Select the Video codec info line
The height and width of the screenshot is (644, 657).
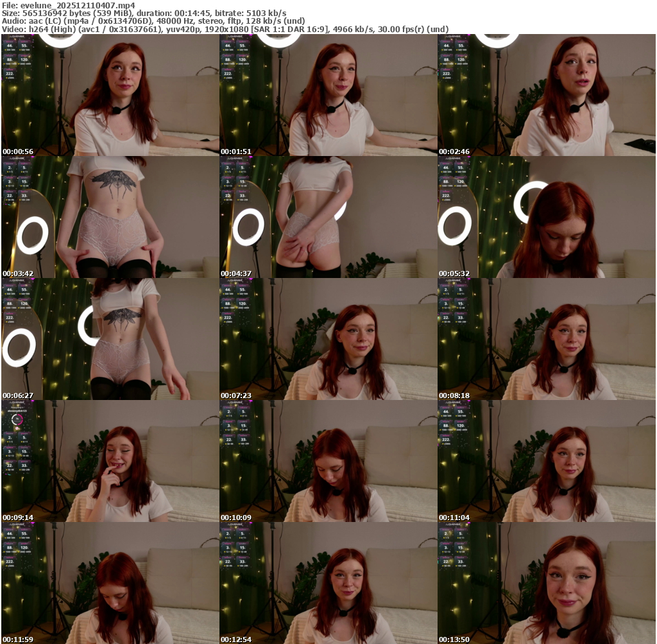click(x=225, y=29)
